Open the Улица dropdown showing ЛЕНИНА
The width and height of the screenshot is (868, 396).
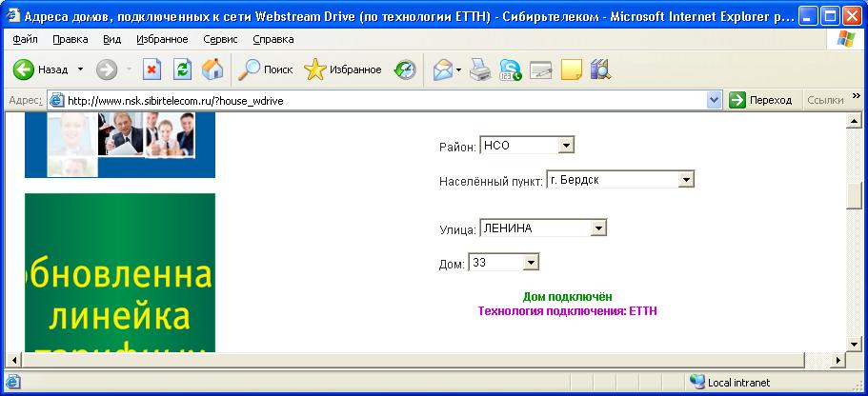[x=543, y=228]
